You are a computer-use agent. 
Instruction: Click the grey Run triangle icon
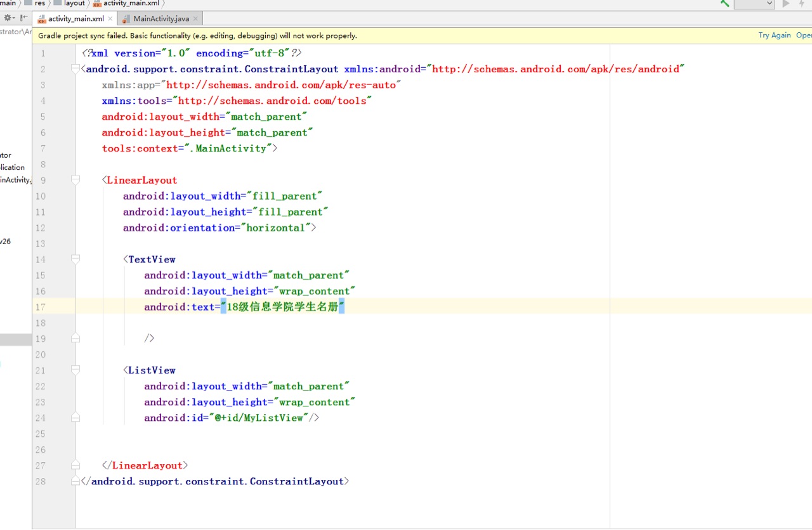point(786,4)
